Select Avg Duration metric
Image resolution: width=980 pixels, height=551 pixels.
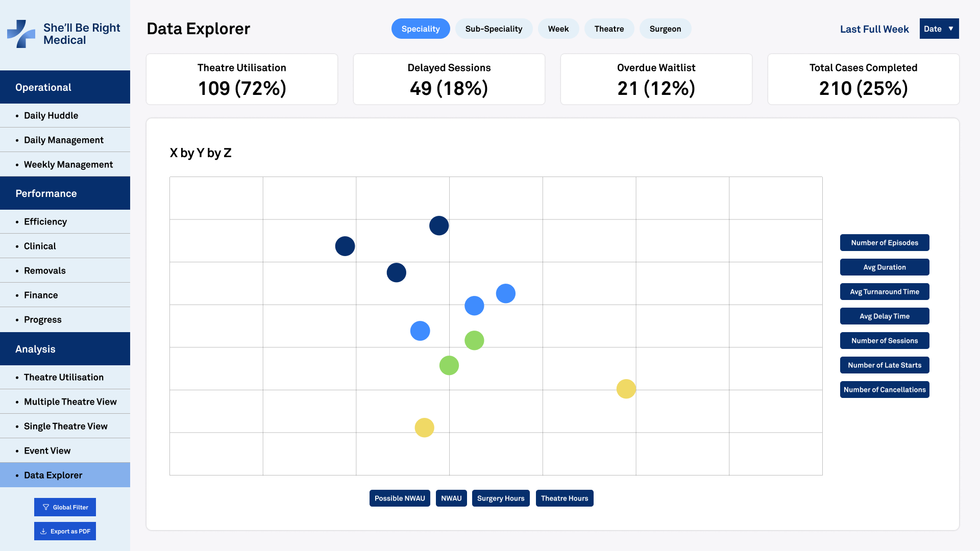tap(885, 267)
